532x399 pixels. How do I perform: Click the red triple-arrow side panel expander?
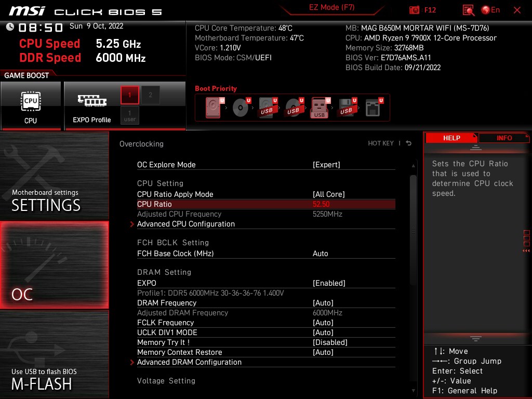[x=526, y=251]
